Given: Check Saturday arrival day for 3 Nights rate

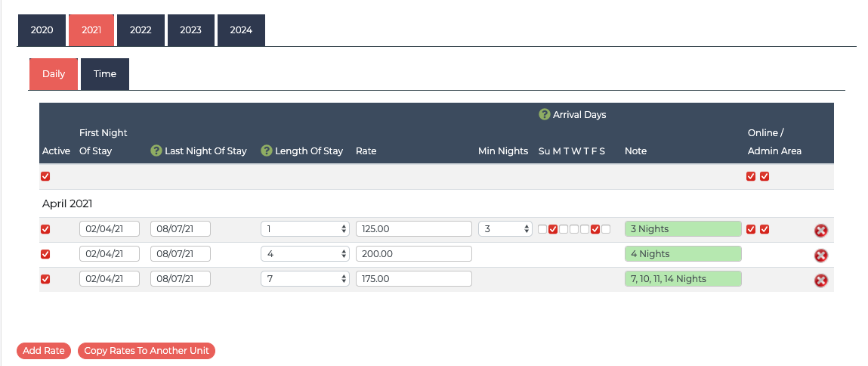Looking at the screenshot, I should pos(606,229).
